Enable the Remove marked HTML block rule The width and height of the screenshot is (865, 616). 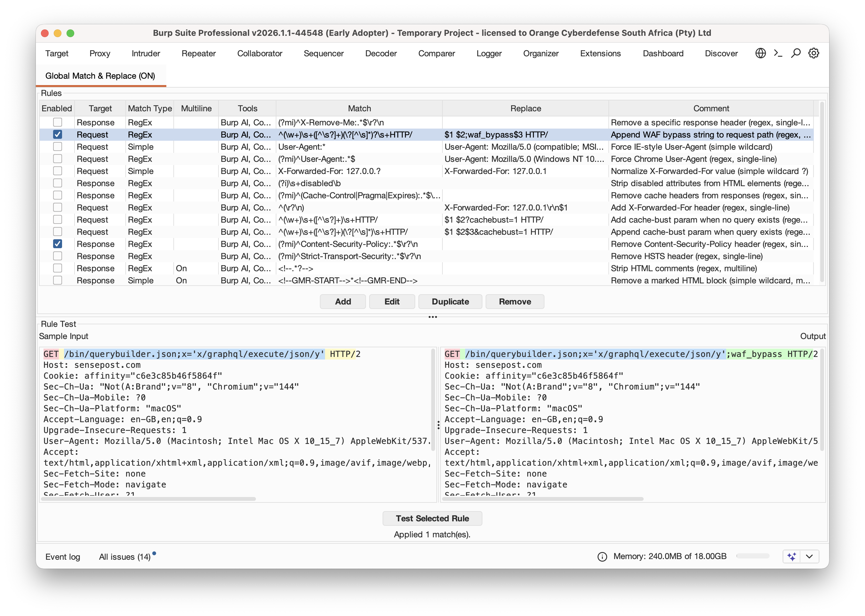click(x=57, y=280)
